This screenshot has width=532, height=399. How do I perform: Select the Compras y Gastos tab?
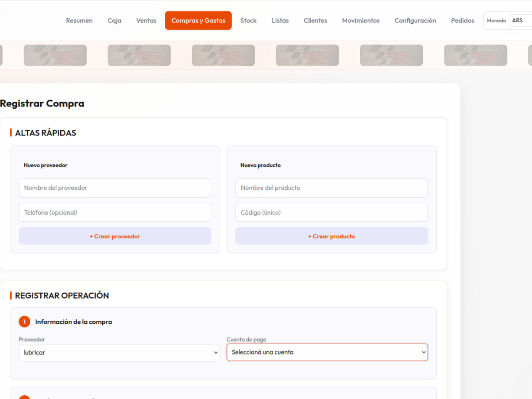198,21
